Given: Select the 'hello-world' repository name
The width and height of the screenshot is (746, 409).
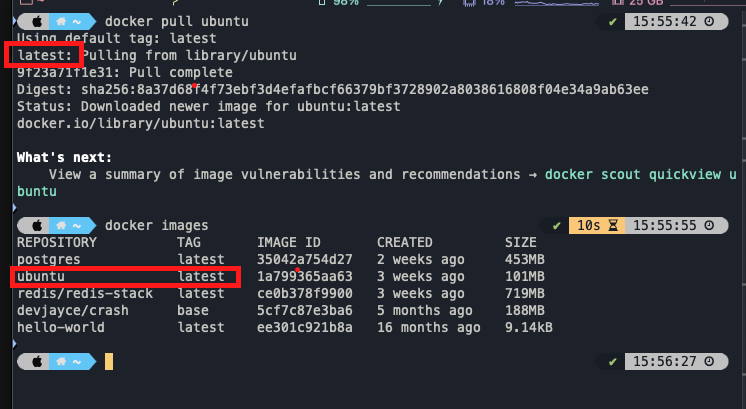Looking at the screenshot, I should pyautogui.click(x=60, y=328).
